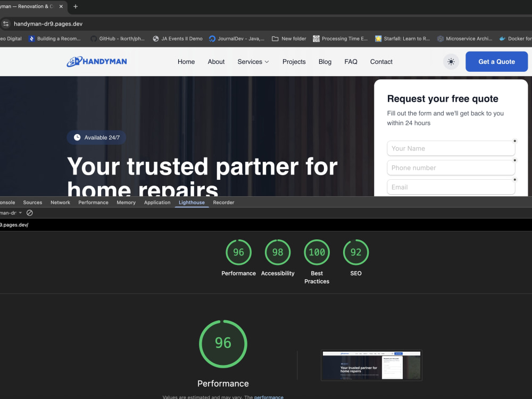Click the large 96 Performance gauge
This screenshot has height=399, width=532.
[x=223, y=344]
